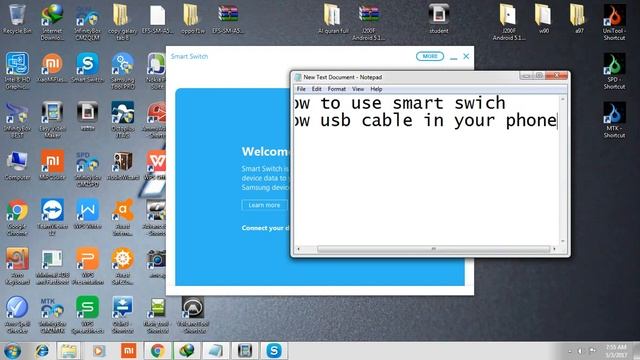Screen dimensions: 640x360
Task: Close the Smart Switch window
Action: [466, 57]
